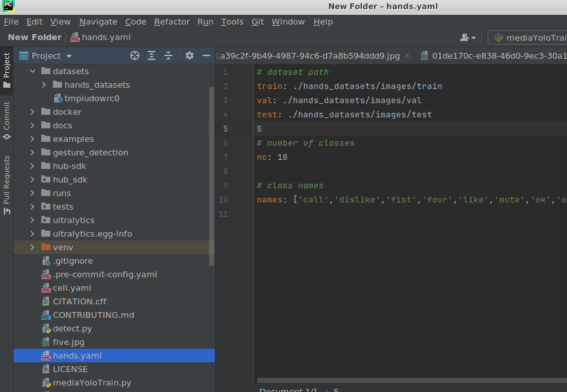Open the Run menu

click(205, 22)
